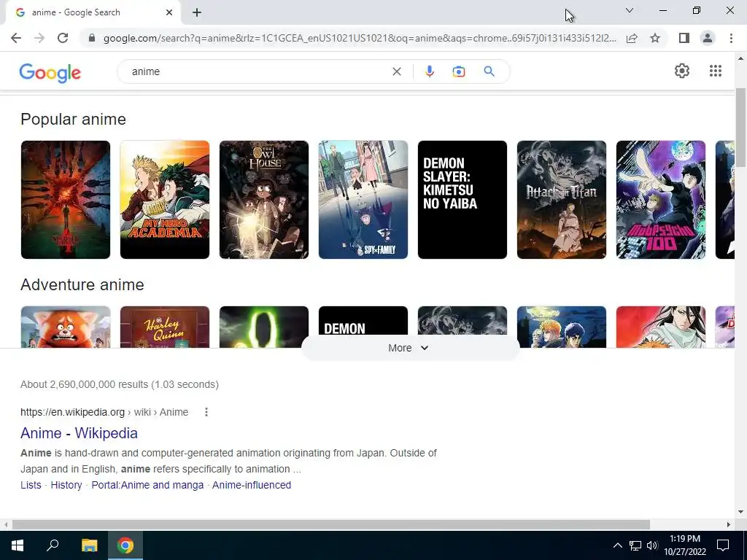
Task: Open Chrome profile avatar
Action: click(x=708, y=38)
